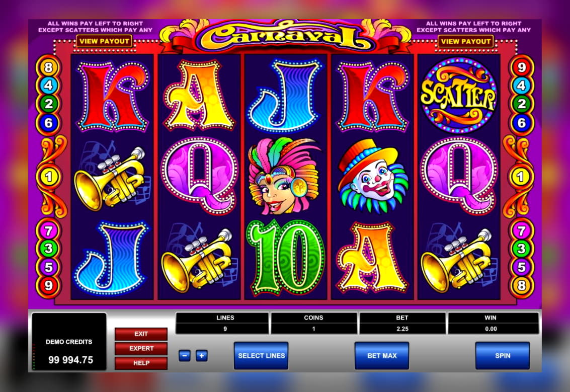Open the Select Lines control
The image size is (570, 392).
261,356
